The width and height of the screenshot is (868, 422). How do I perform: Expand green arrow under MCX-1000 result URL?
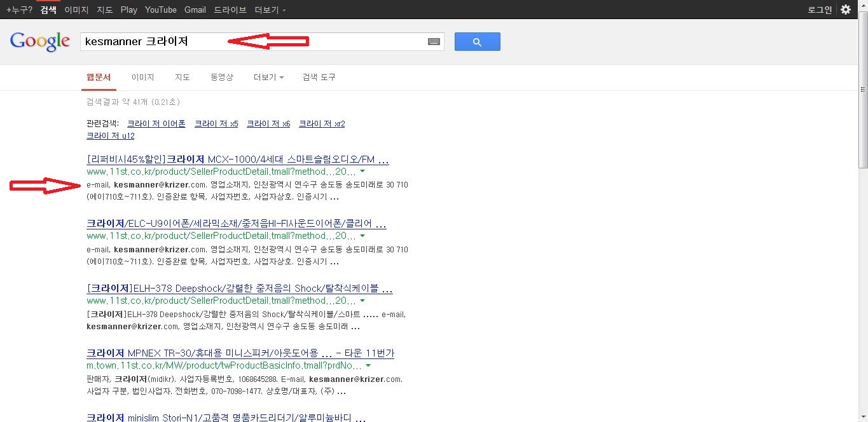pos(362,172)
